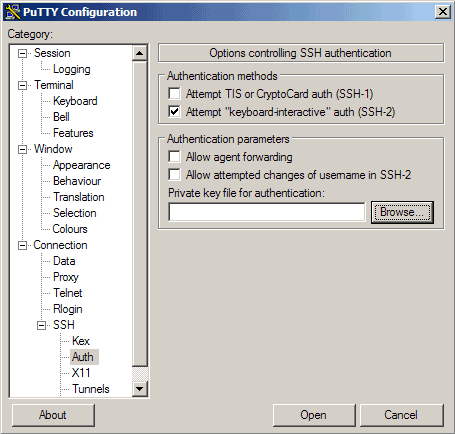Click the Authentication methods group label
The image size is (455, 434).
click(222, 76)
